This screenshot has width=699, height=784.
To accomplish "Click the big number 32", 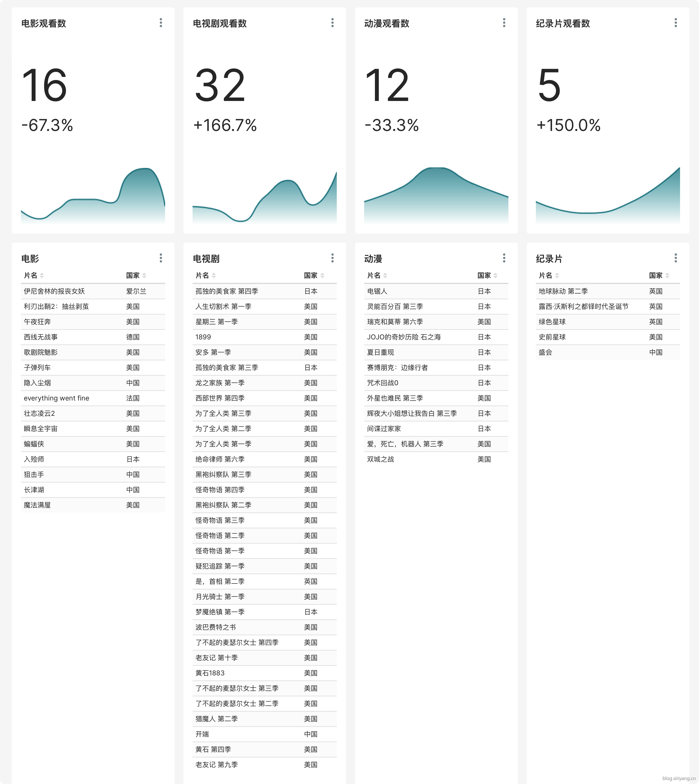I will (x=220, y=85).
